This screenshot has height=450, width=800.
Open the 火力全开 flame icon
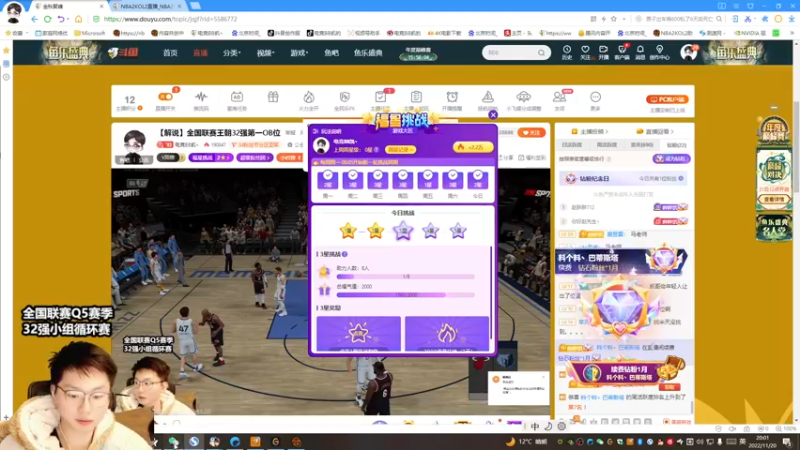tap(308, 99)
